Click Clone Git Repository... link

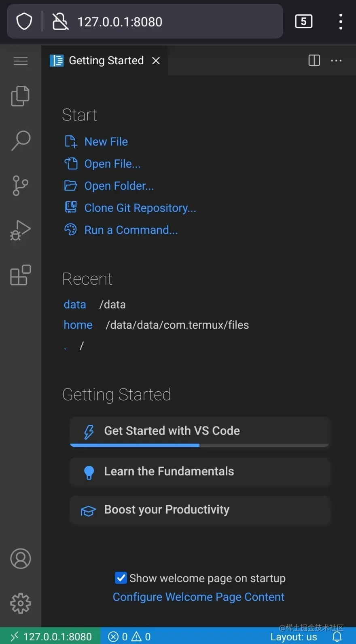(140, 208)
